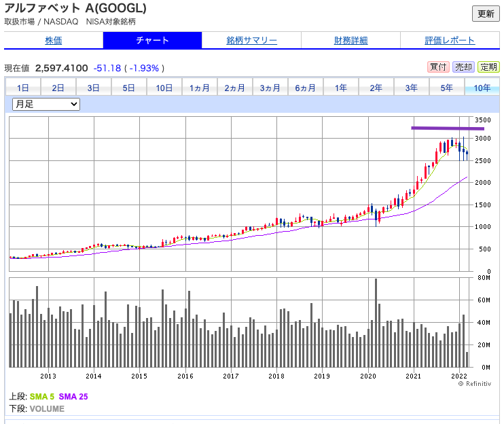Click the SMA 5 legend label
504x424 pixels.
pos(42,397)
